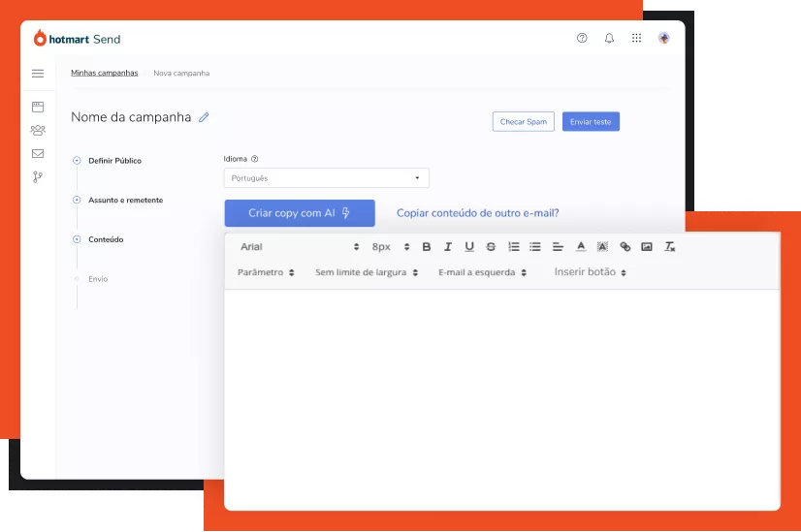Select the Assunto e remetente step
The height and width of the screenshot is (532, 801).
pyautogui.click(x=125, y=200)
